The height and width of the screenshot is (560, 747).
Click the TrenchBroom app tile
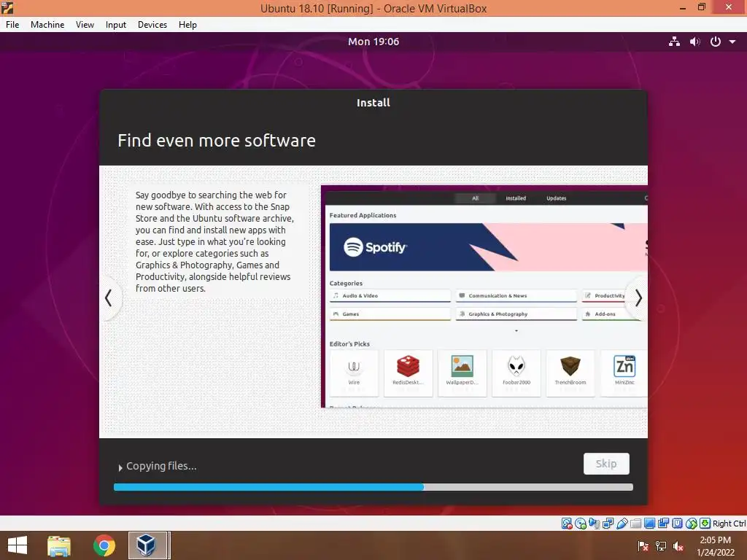pyautogui.click(x=570, y=373)
